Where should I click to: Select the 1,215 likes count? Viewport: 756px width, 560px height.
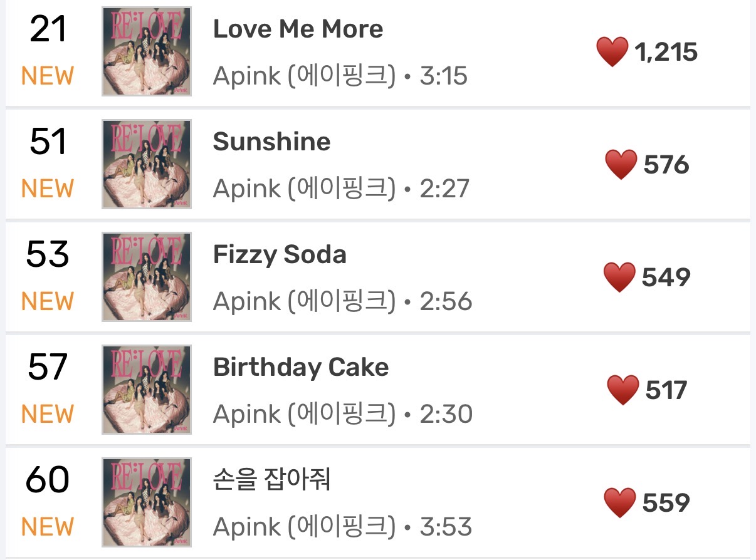(x=666, y=53)
